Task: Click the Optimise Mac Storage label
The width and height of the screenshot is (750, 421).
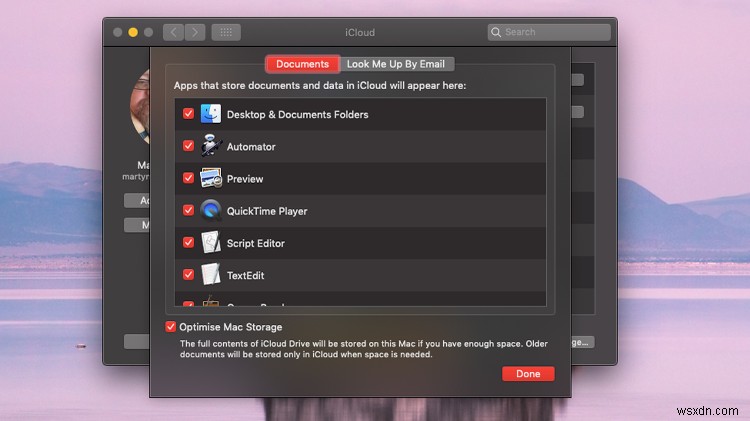Action: pos(231,327)
